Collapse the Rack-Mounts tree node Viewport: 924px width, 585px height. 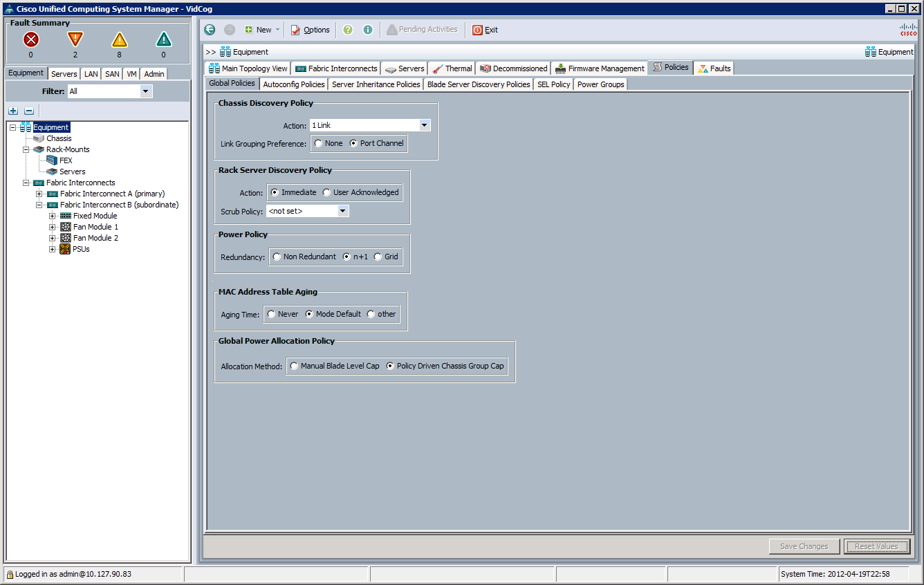(x=26, y=149)
